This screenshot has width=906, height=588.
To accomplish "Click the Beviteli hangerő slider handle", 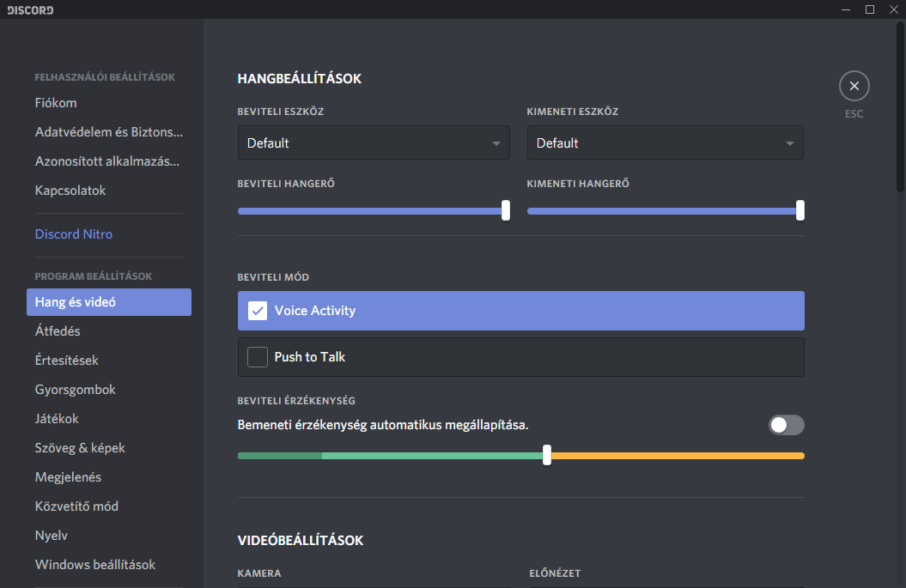I will point(506,211).
